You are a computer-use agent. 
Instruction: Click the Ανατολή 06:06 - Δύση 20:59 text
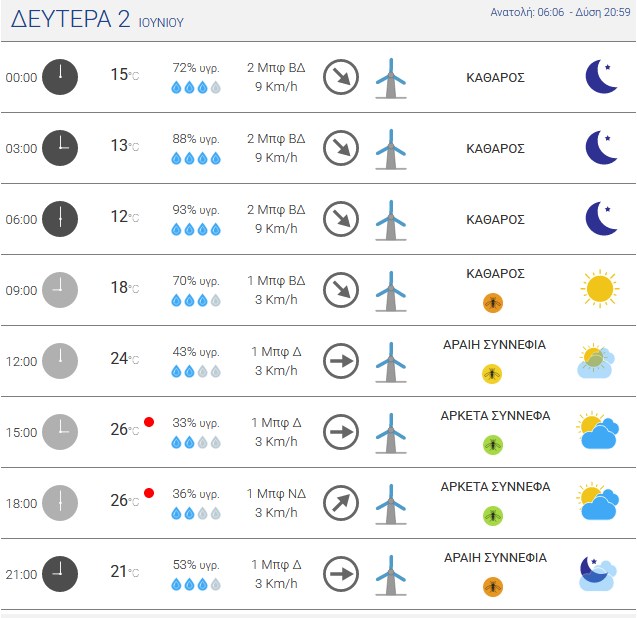click(560, 13)
